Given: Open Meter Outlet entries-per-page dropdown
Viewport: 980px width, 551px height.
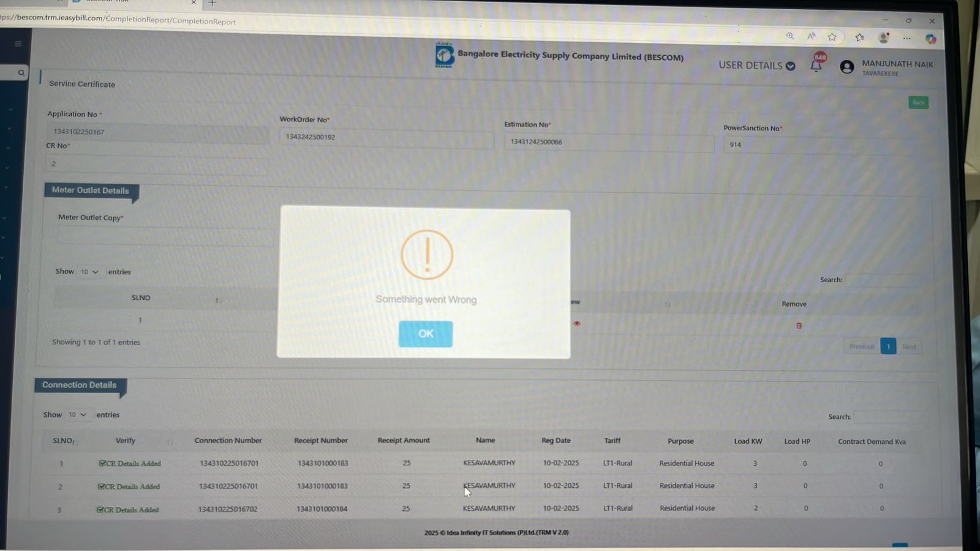Looking at the screenshot, I should pyautogui.click(x=89, y=272).
